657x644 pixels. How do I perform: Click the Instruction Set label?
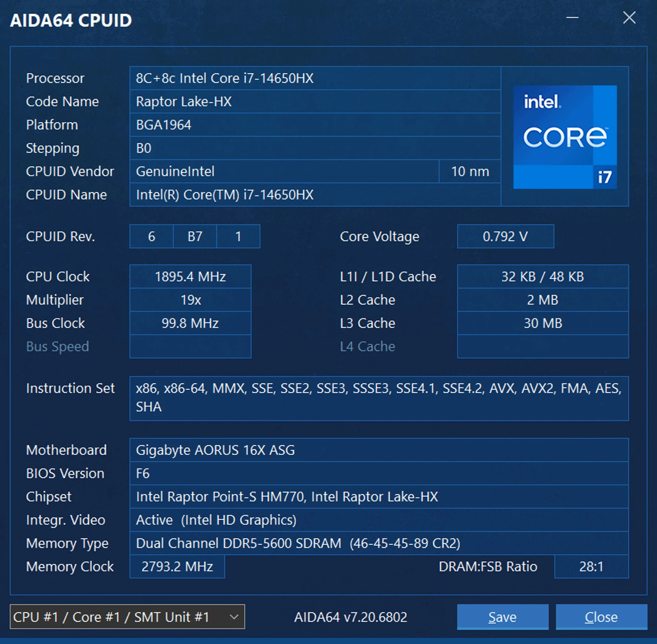(70, 388)
